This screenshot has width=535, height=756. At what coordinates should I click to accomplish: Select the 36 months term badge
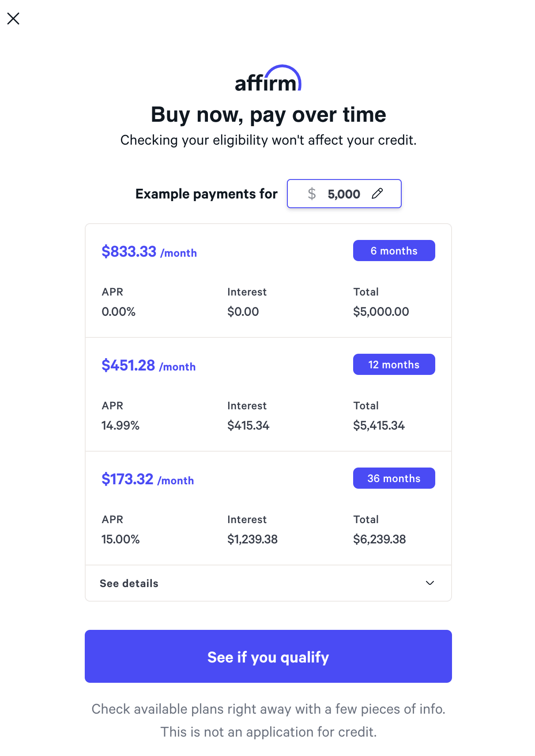pos(394,478)
